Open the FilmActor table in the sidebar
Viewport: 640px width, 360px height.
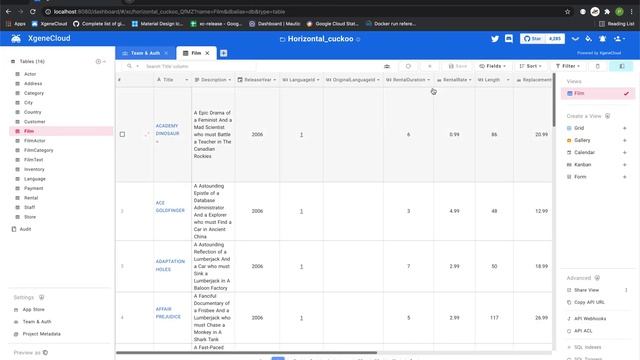[x=35, y=141]
